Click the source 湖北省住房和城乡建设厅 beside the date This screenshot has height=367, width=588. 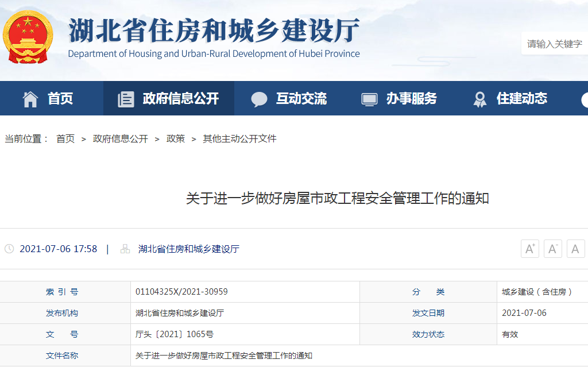tap(188, 249)
